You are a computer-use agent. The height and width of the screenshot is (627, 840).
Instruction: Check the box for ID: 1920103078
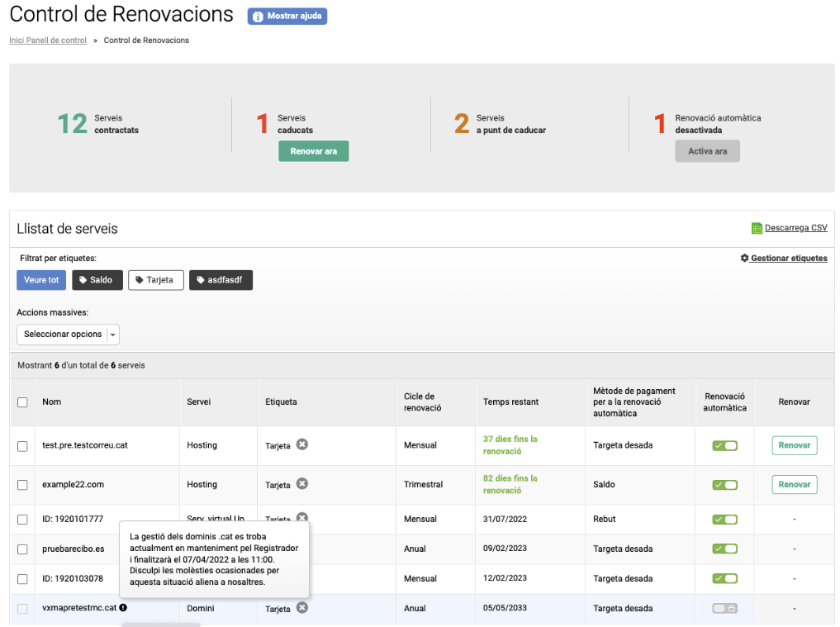pyautogui.click(x=22, y=579)
